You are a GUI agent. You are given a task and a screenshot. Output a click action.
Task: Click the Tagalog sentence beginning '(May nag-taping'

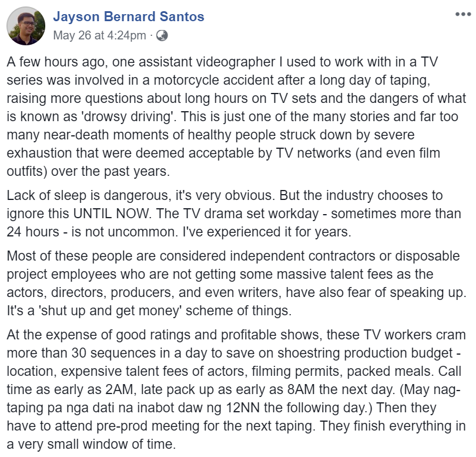[x=234, y=399]
